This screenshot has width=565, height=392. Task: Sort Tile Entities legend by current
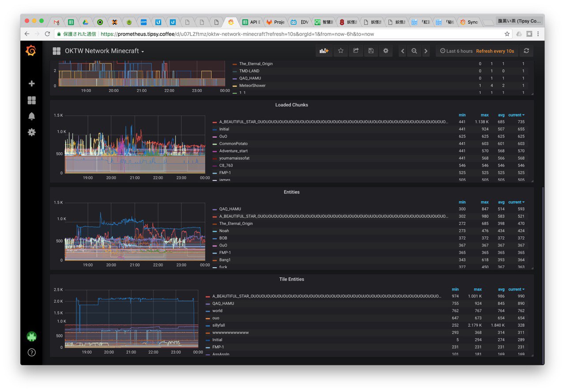(x=516, y=290)
